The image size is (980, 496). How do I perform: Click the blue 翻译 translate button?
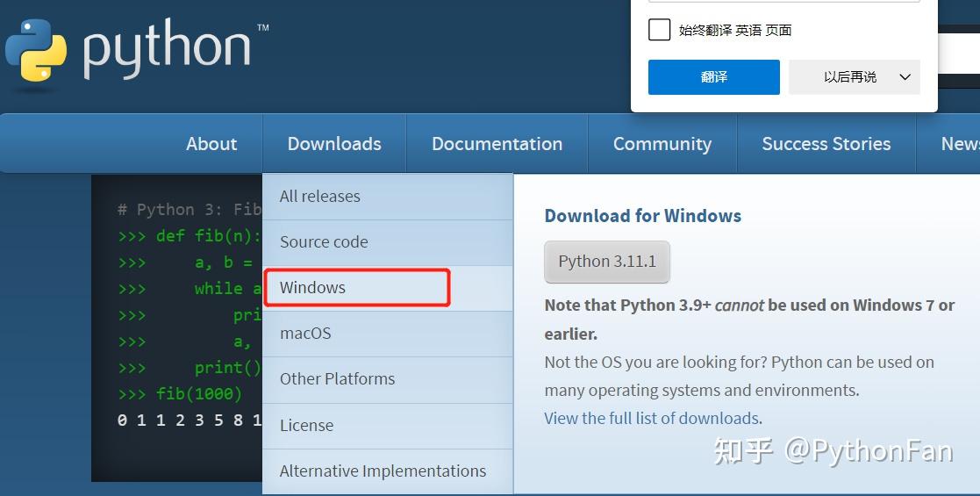click(713, 77)
